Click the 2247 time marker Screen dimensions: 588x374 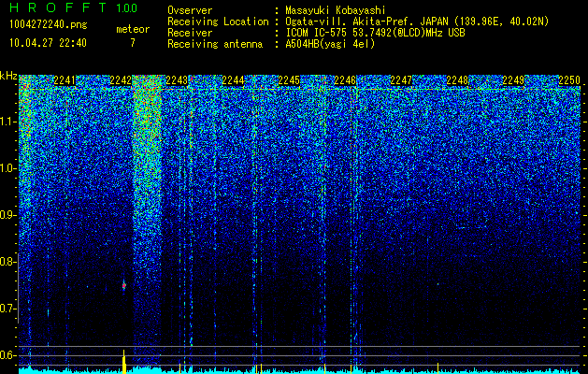[401, 80]
